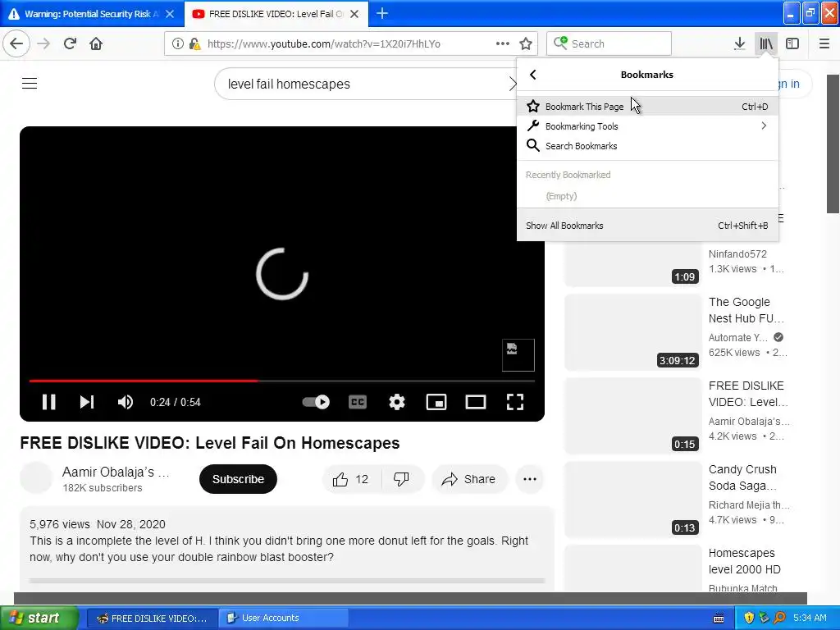
Task: Click the site information icon in URL bar
Action: coord(178,43)
